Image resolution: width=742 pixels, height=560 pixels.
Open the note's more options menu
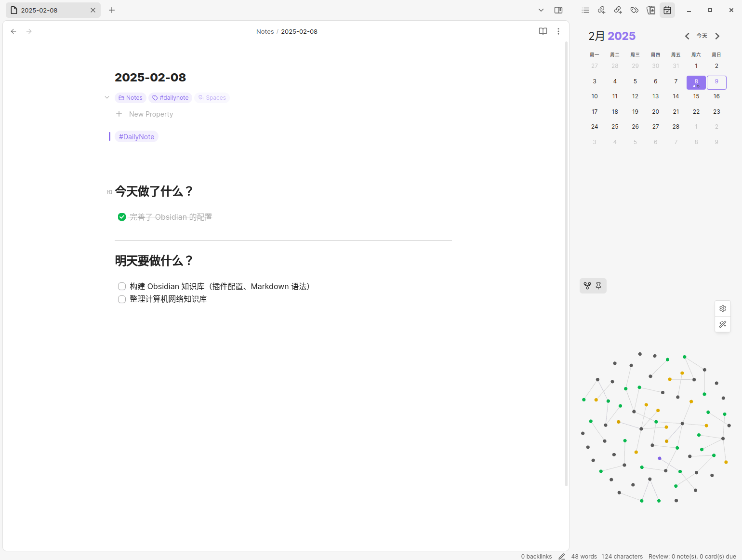(558, 31)
